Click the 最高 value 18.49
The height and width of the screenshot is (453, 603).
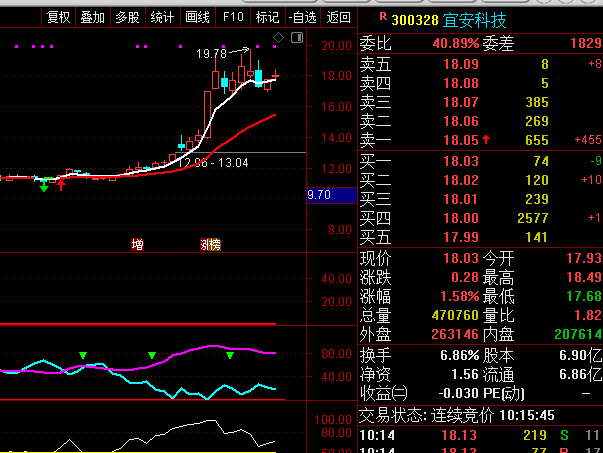(584, 277)
